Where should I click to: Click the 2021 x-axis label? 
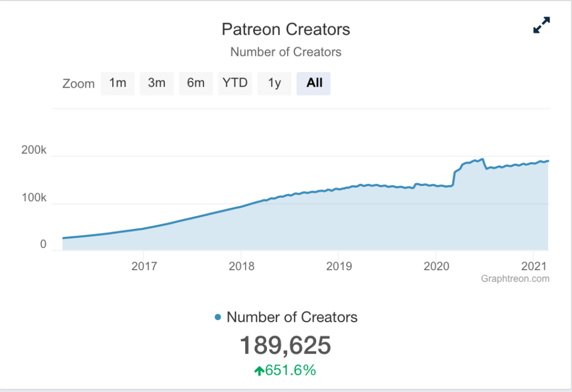click(533, 266)
